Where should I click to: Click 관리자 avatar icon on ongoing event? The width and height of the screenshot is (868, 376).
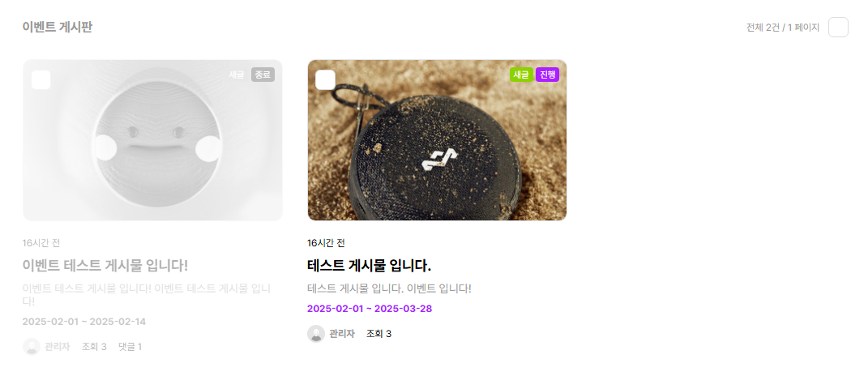click(316, 333)
